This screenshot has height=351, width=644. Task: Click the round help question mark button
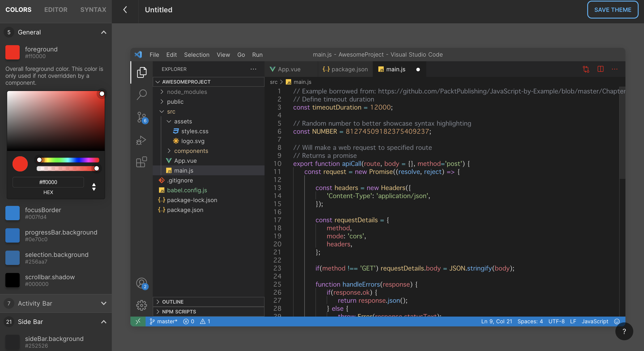624,331
